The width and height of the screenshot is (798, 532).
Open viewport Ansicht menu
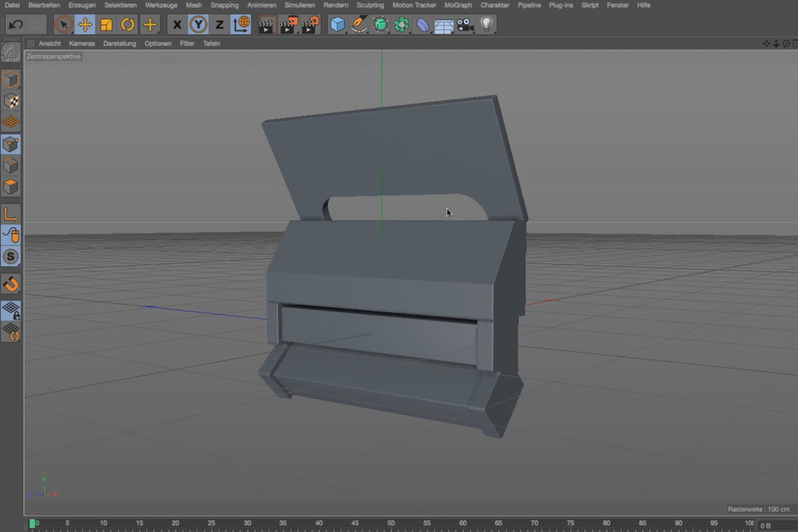click(49, 43)
